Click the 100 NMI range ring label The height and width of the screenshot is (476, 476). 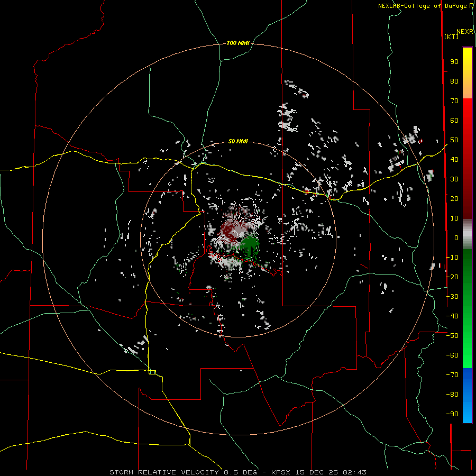tap(238, 43)
